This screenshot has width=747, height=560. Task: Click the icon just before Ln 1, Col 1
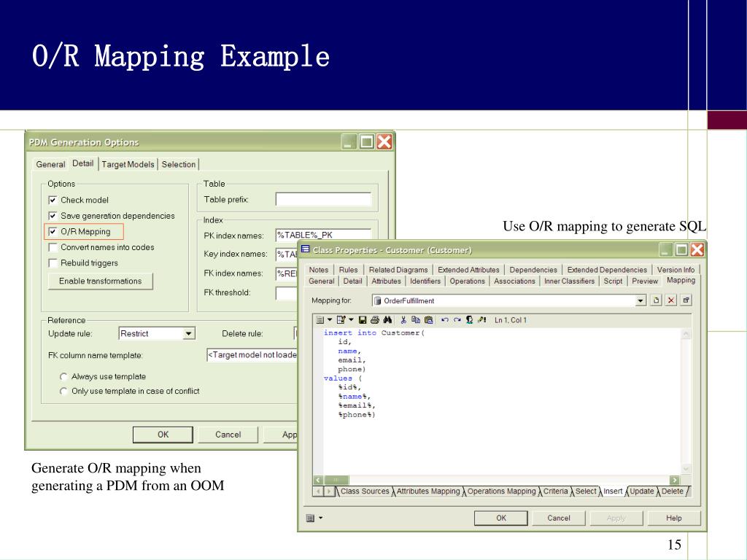pyautogui.click(x=482, y=320)
